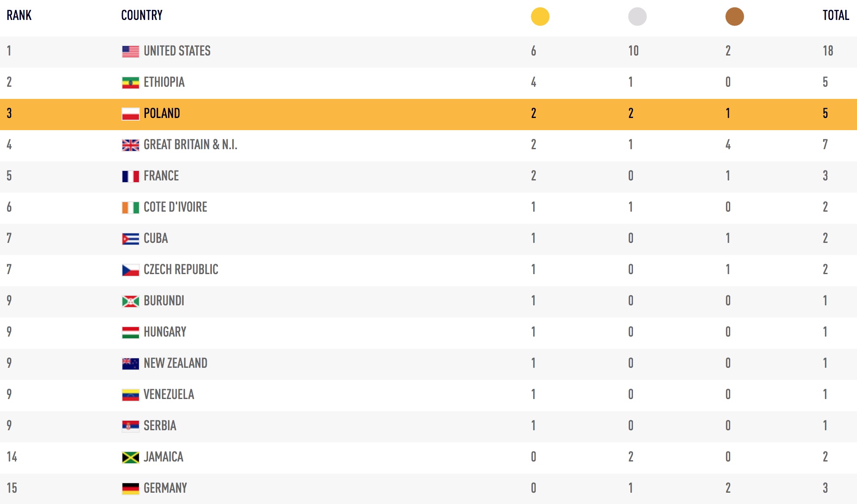Open the New Zealand country link
The width and height of the screenshot is (857, 504).
[175, 363]
